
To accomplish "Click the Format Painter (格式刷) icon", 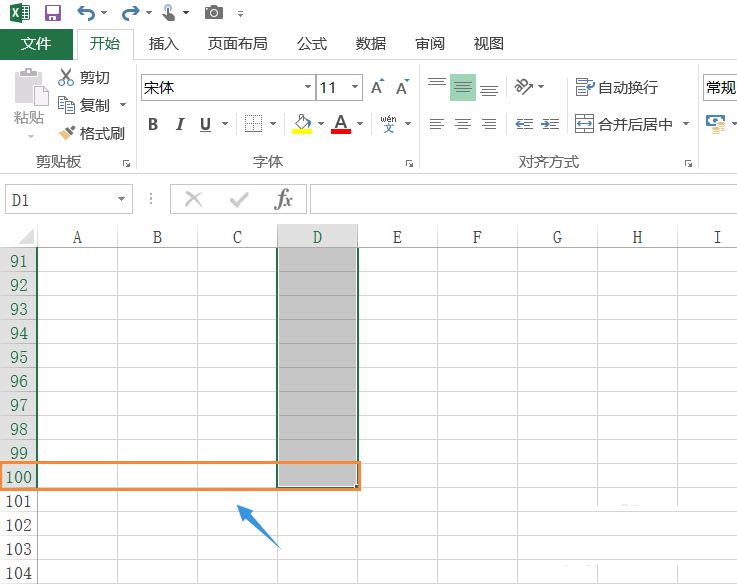I will tap(68, 133).
